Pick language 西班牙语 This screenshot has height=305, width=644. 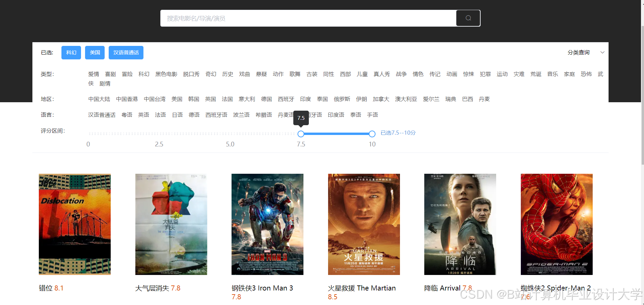tap(216, 115)
